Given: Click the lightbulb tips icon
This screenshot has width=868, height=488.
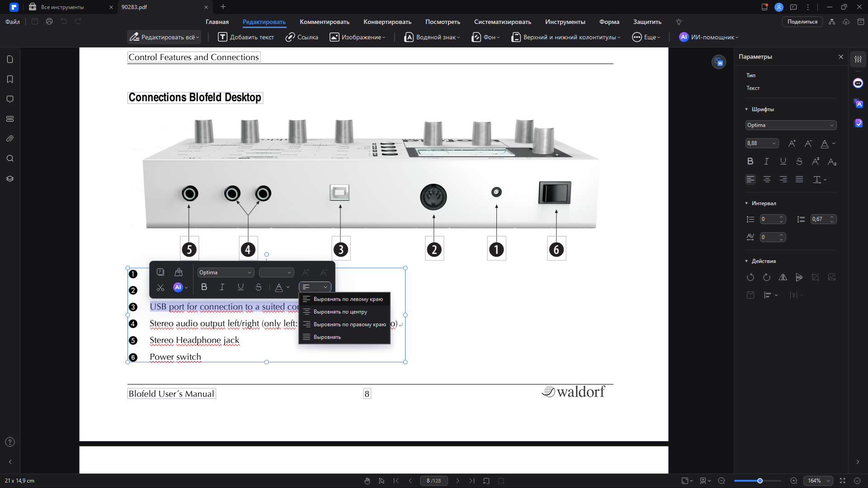Looking at the screenshot, I should 679,22.
